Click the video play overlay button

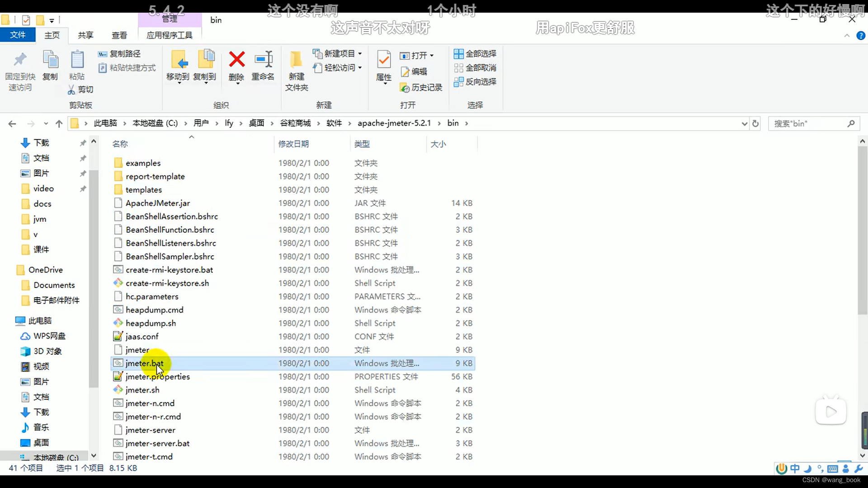click(x=831, y=411)
